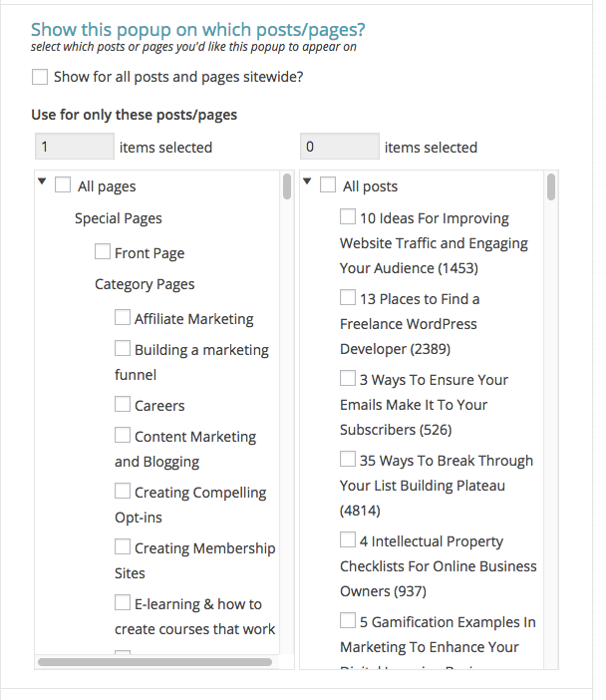The height and width of the screenshot is (700, 606).
Task: Check the All posts checkbox
Action: pyautogui.click(x=328, y=185)
